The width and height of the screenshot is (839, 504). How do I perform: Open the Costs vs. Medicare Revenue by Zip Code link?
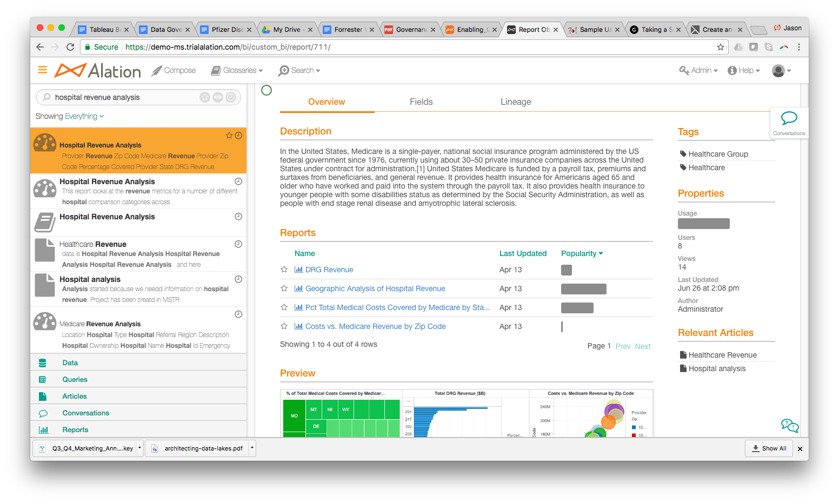pyautogui.click(x=376, y=326)
